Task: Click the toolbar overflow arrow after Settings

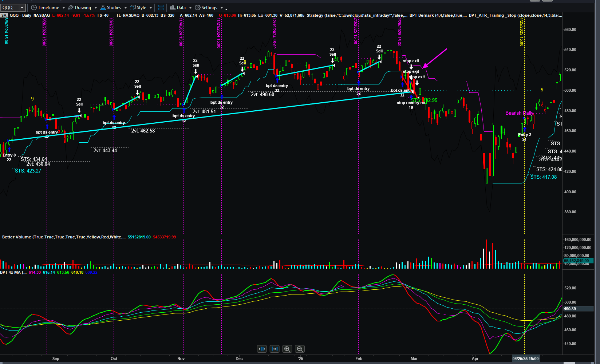Action: (x=226, y=8)
